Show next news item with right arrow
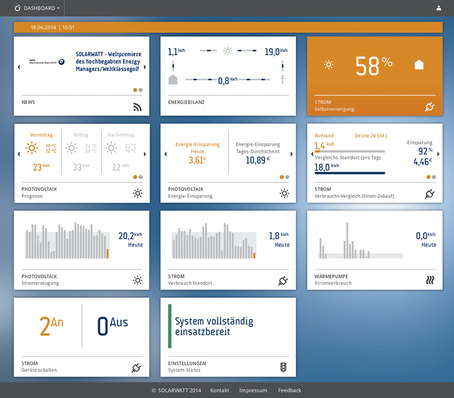The height and width of the screenshot is (398, 454). click(145, 67)
